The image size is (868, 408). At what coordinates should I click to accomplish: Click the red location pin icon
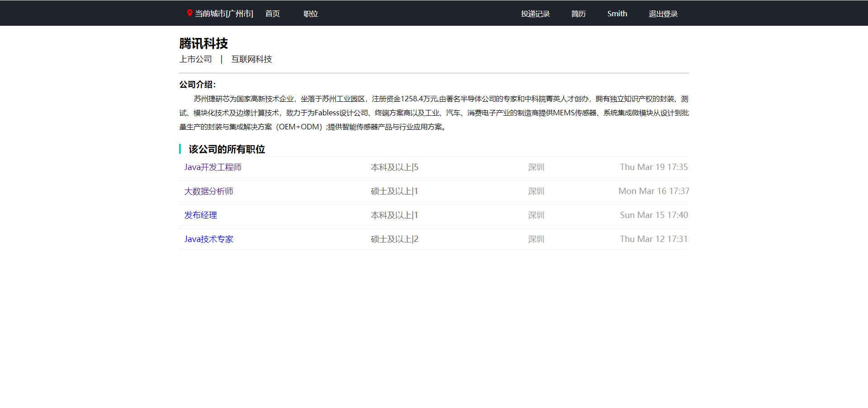[190, 14]
